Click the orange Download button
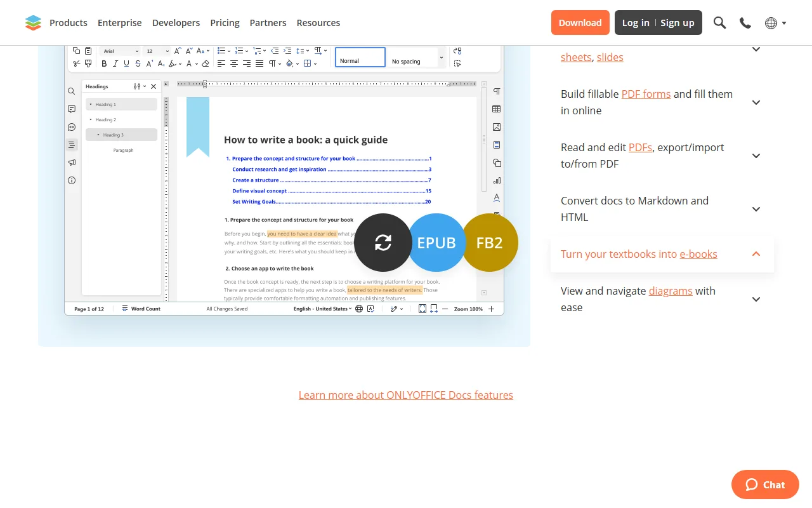Screen dimensions: 812x508 580,22
